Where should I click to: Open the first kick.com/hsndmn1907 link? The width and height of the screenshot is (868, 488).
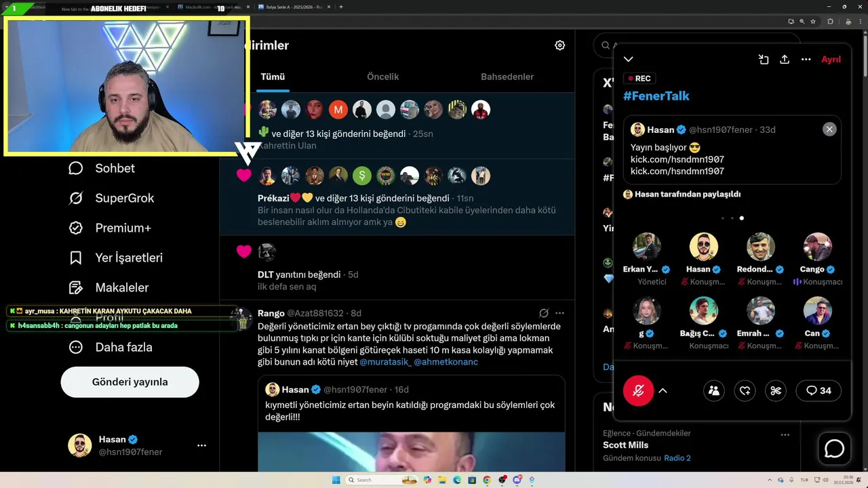pyautogui.click(x=677, y=159)
